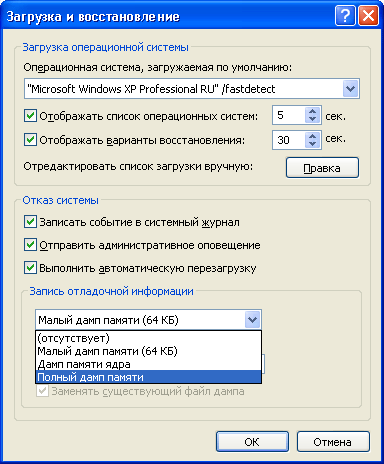Increase OS list display seconds value
Viewport: 384px width, 464px height.
coord(312,111)
